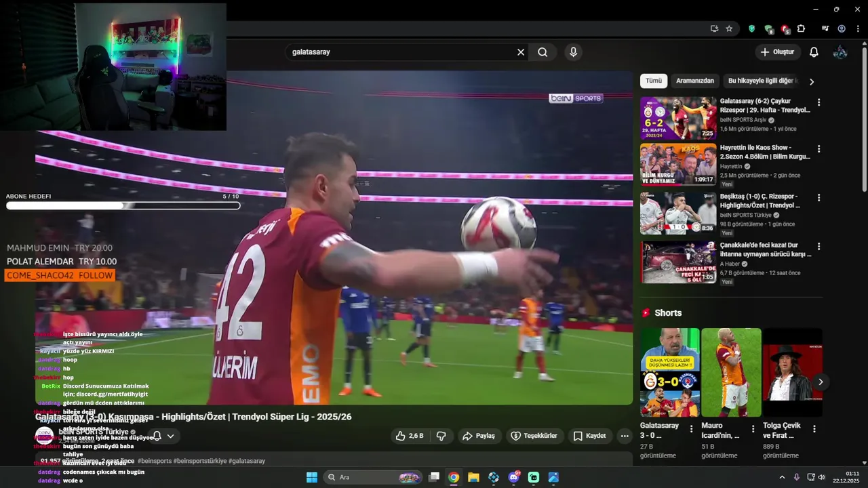Open the volume control in system tray
868x488 pixels.
[x=822, y=477]
